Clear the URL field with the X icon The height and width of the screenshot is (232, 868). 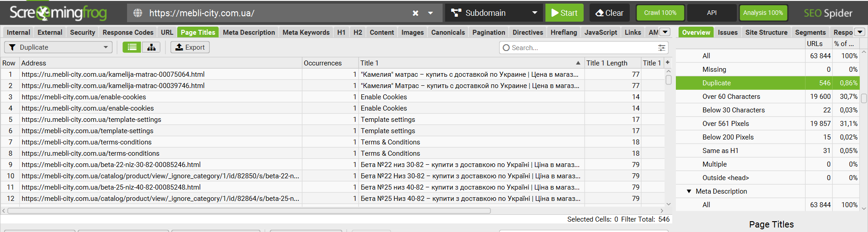415,13
